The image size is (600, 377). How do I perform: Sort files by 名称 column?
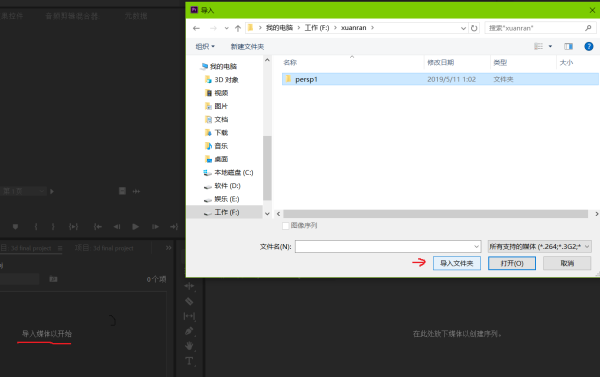coord(290,62)
